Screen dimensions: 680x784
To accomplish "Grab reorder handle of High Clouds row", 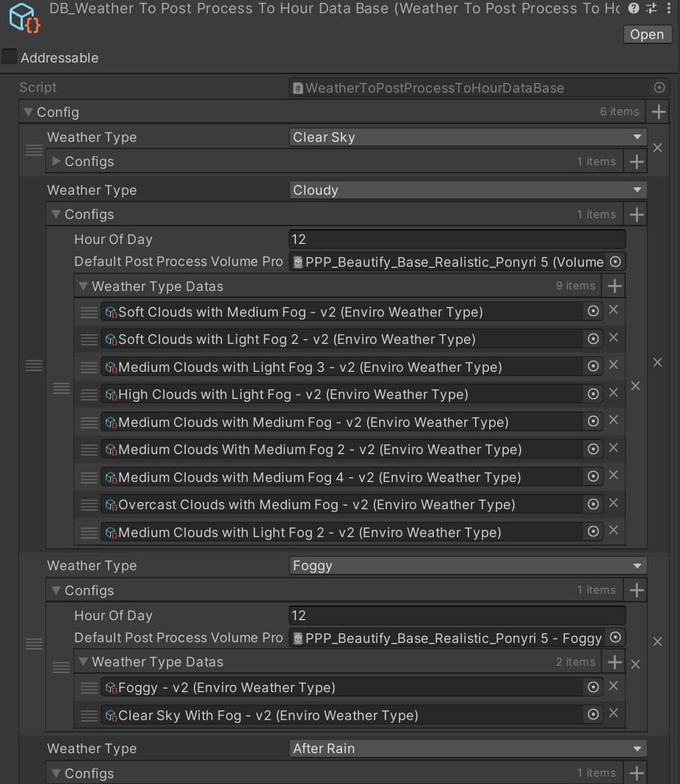I will click(89, 395).
